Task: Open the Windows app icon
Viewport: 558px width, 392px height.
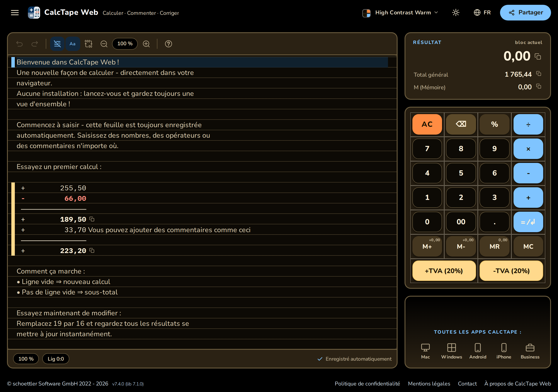Action: [452, 351]
